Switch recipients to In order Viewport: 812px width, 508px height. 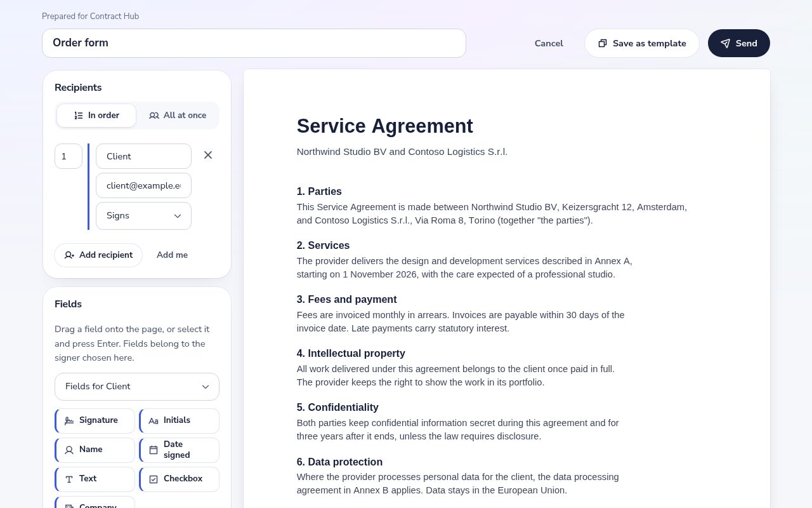(96, 116)
